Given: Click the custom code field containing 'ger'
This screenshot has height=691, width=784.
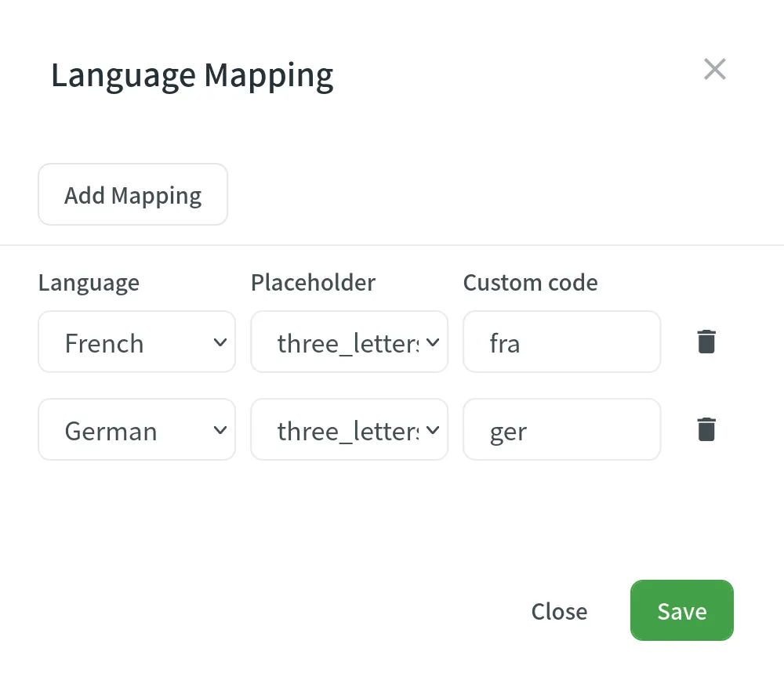Looking at the screenshot, I should coord(561,429).
